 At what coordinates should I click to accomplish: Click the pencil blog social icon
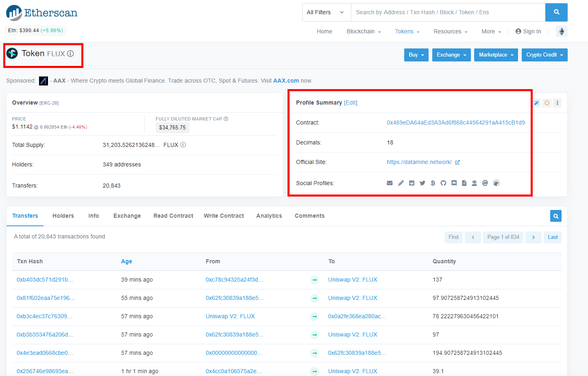[401, 183]
